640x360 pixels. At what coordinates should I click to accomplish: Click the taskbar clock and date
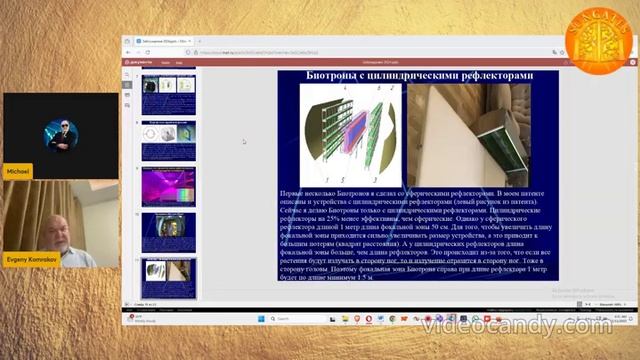click(620, 319)
